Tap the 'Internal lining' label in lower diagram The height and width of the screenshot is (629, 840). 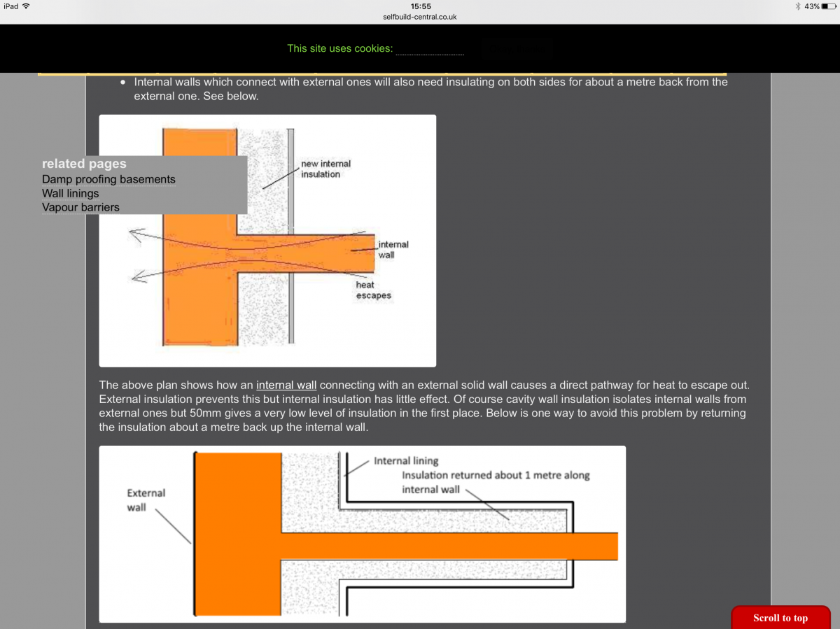[x=406, y=460]
